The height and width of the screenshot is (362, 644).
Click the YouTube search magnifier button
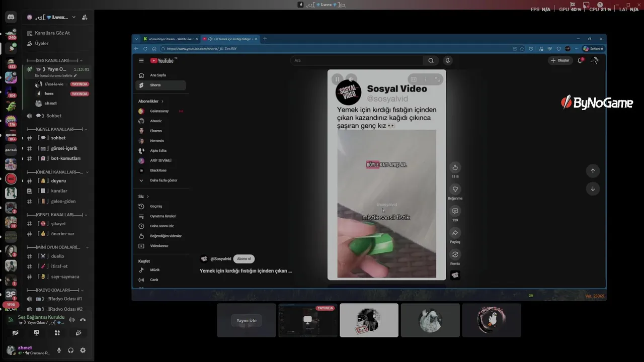pos(431,60)
